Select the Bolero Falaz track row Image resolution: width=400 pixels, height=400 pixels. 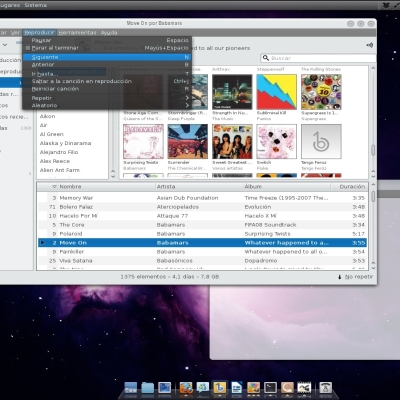coord(202,207)
